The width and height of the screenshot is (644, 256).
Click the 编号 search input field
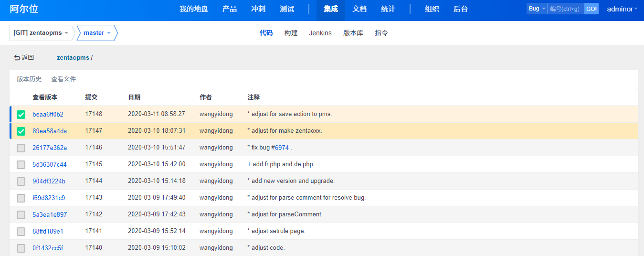coord(566,9)
